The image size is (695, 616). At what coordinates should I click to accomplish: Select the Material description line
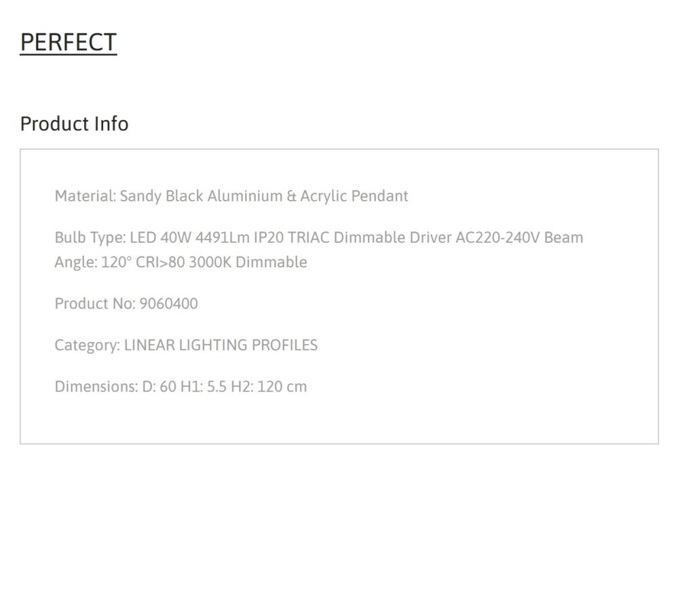231,196
